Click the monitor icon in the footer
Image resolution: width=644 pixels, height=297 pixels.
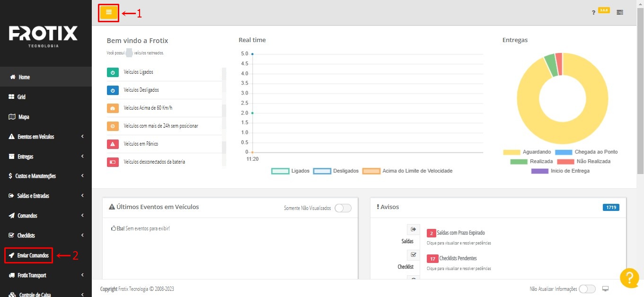[x=605, y=289]
